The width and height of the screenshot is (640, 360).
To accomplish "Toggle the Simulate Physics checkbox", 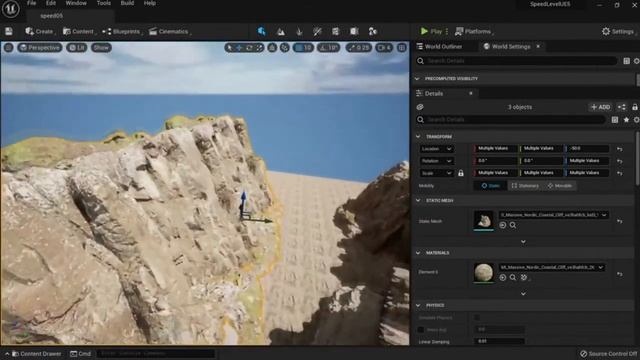I will coord(477,318).
